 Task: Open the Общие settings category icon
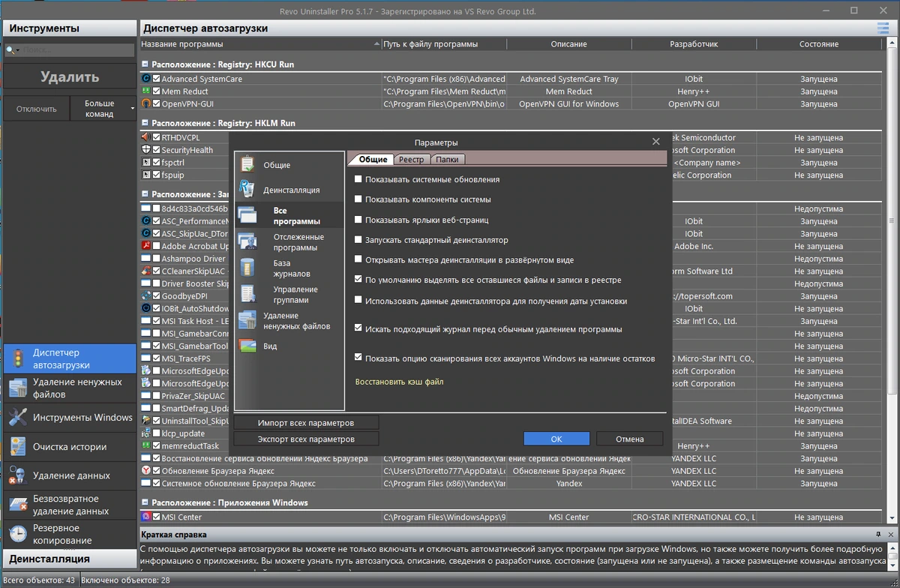coord(247,165)
